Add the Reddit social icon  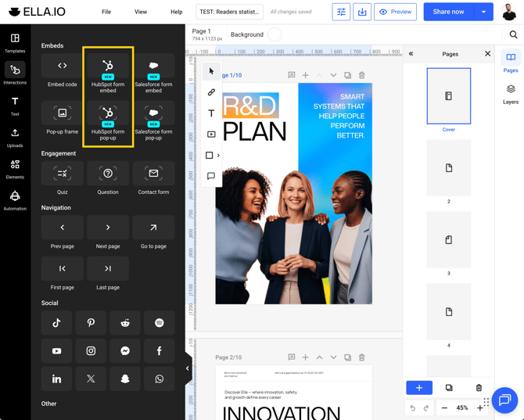[125, 323]
